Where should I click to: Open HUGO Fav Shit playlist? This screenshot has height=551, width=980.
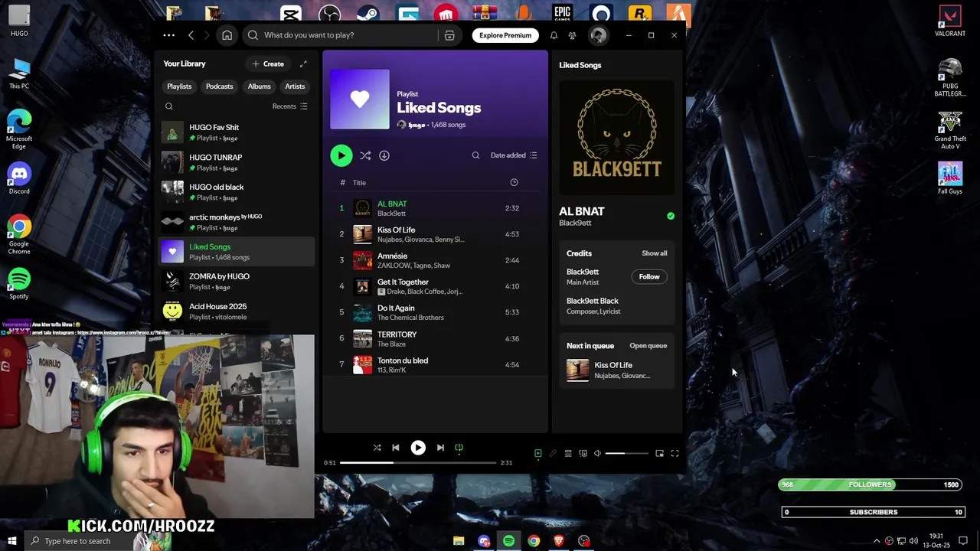click(237, 132)
